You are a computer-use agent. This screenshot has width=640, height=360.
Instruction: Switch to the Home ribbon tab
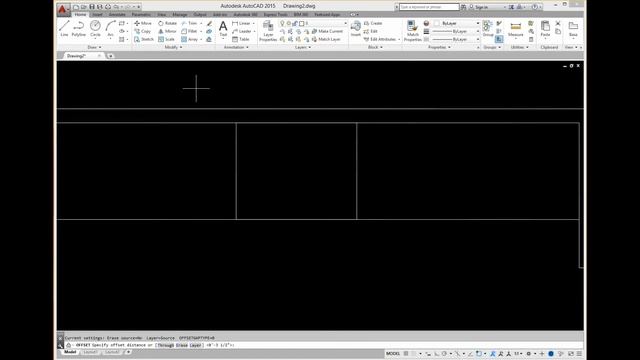pyautogui.click(x=80, y=14)
